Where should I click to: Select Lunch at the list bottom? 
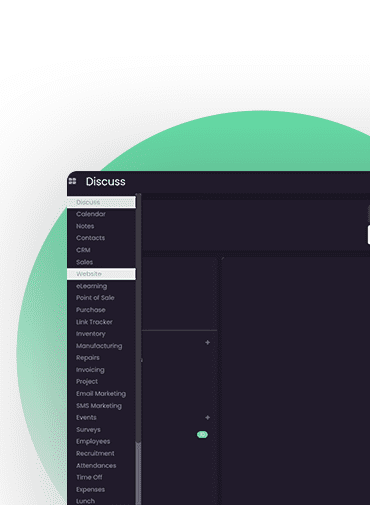pyautogui.click(x=85, y=501)
